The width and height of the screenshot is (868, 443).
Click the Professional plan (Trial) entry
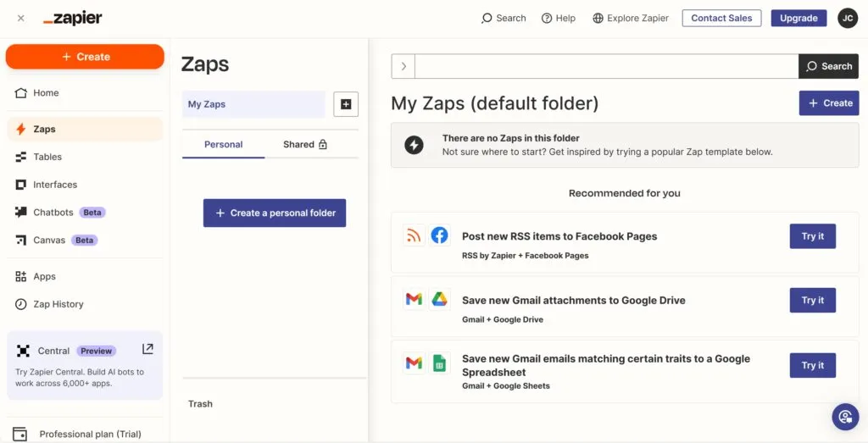pyautogui.click(x=90, y=435)
